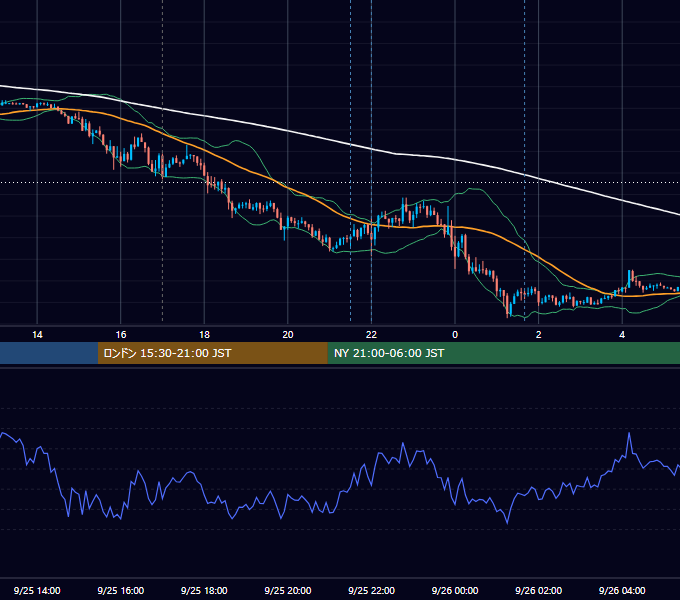This screenshot has height=600, width=680.
Task: Click the 9/25 20:00 date label
Action: coord(288,590)
